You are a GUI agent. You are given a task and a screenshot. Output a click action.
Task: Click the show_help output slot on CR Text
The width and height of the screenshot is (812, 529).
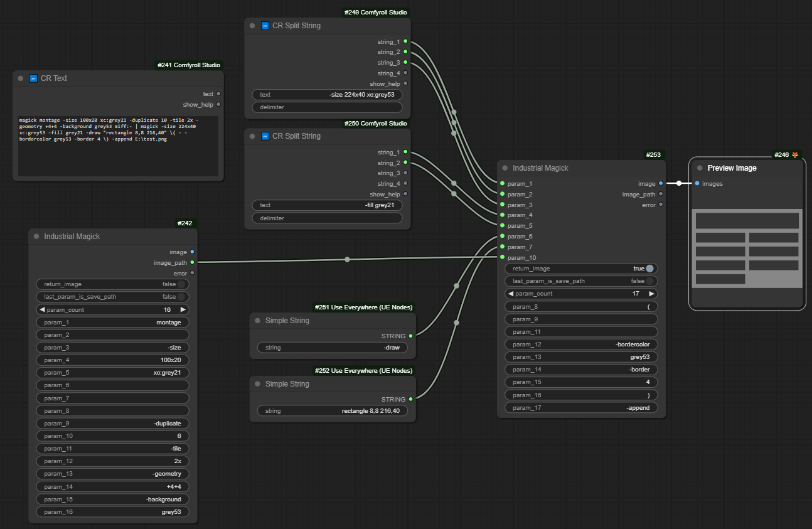tap(218, 105)
